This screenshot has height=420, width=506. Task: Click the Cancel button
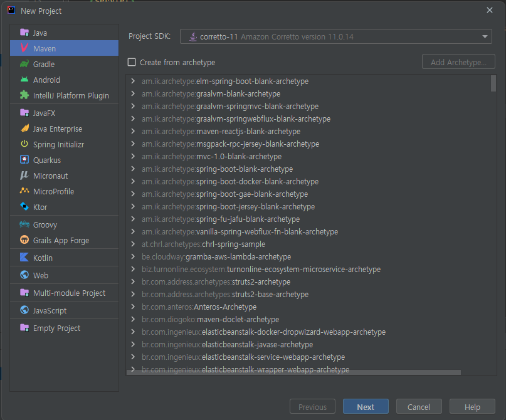[x=419, y=406]
